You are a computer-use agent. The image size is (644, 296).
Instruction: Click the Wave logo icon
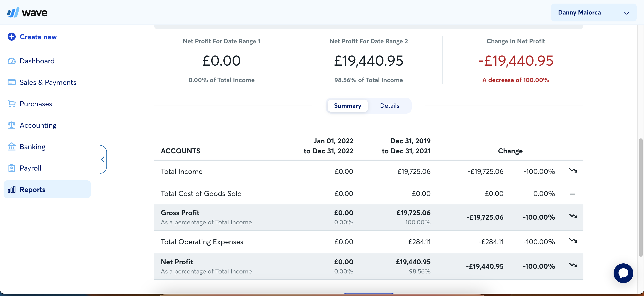coord(13,13)
